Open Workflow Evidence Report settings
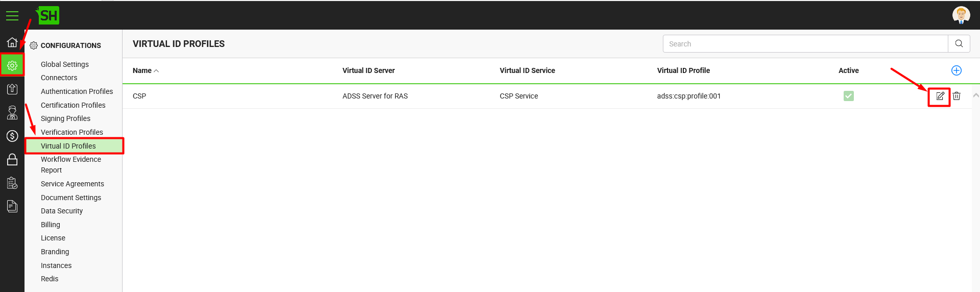This screenshot has width=980, height=292. 71,164
